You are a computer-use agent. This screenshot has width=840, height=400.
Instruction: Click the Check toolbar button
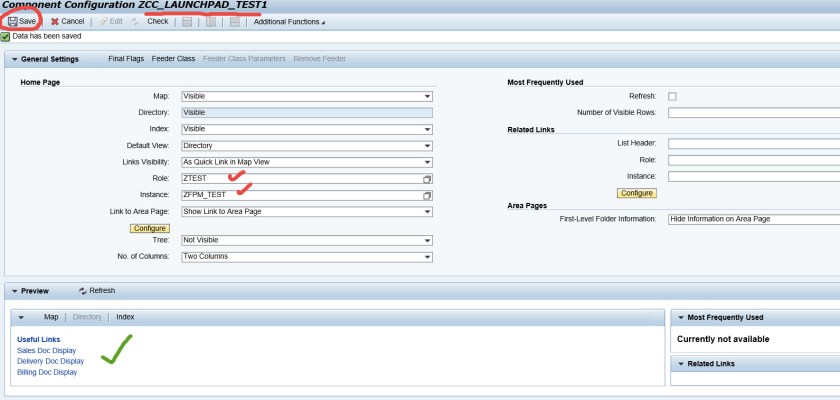158,21
